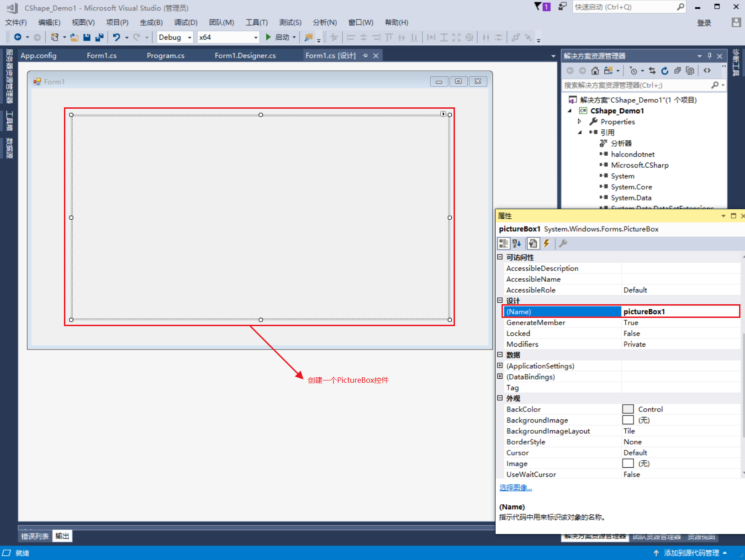Toggle the pin on Form1.cs [设计] tab
The width and height of the screenshot is (745, 560).
365,55
